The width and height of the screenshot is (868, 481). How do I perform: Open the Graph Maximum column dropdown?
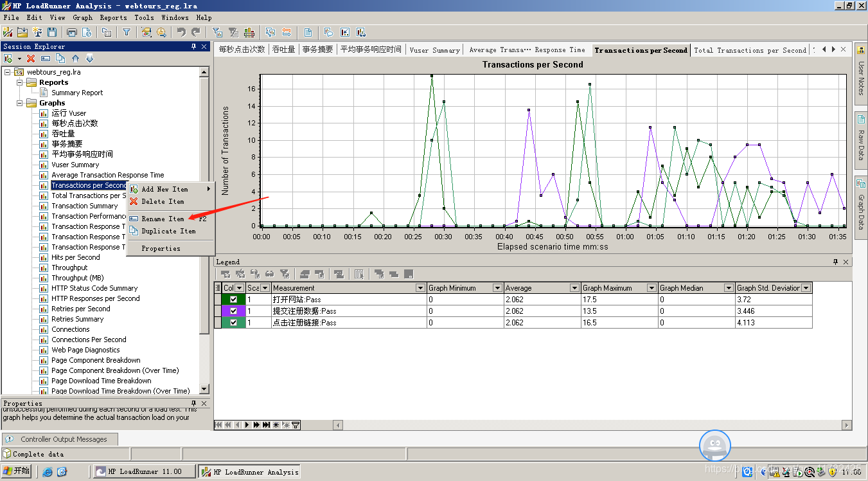(651, 288)
